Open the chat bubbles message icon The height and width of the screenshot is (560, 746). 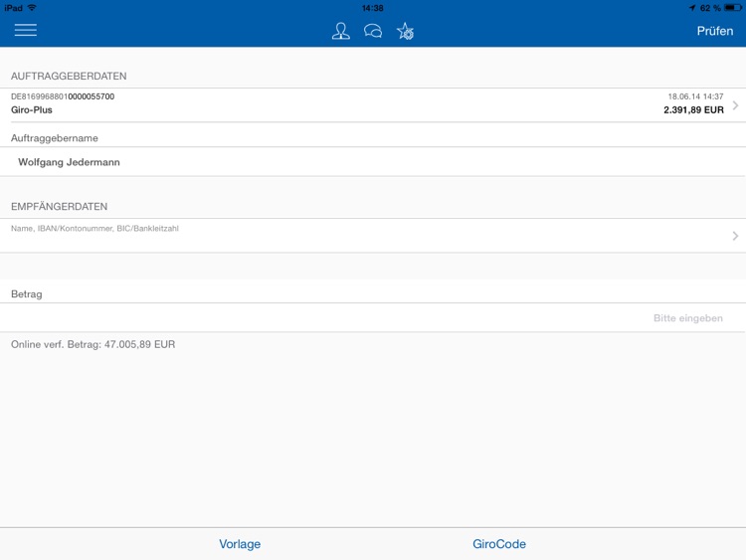(373, 31)
